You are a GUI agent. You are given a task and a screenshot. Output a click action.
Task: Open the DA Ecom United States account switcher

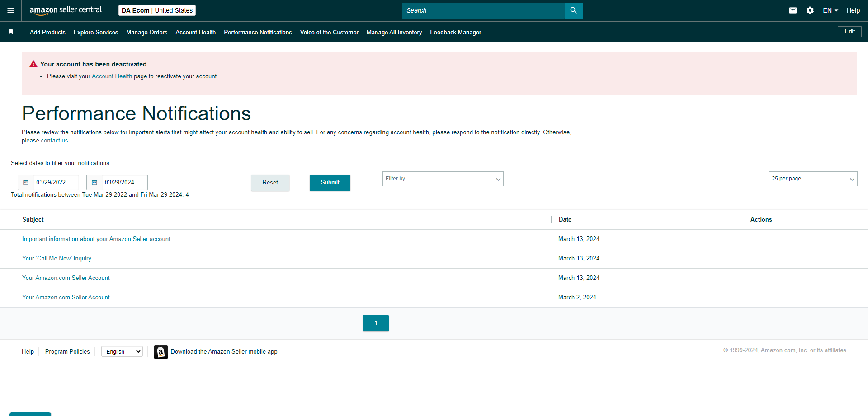157,10
